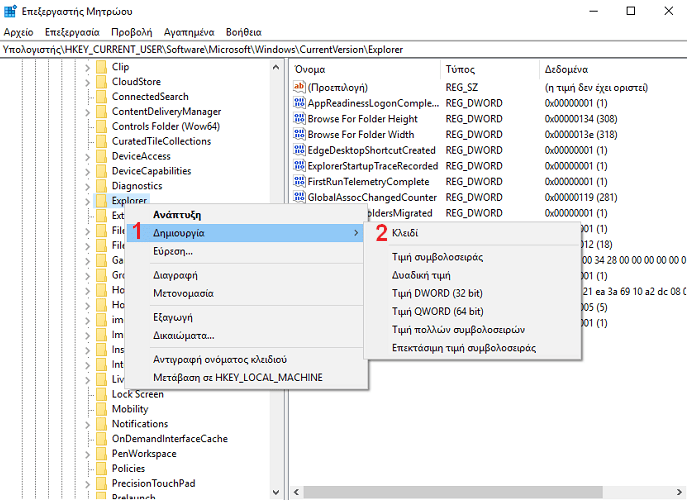Click the registry path address bar
The image size is (687, 500).
tap(344, 50)
